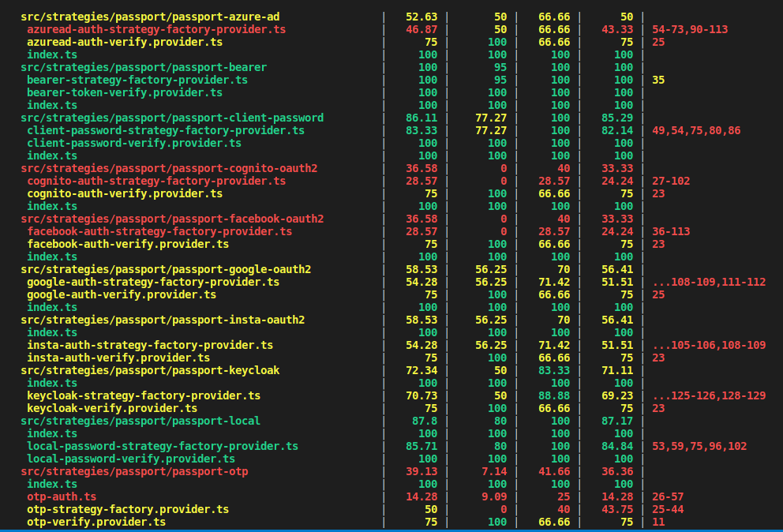Click the 86.11 statements value
This screenshot has width=783, height=532.
pos(421,118)
